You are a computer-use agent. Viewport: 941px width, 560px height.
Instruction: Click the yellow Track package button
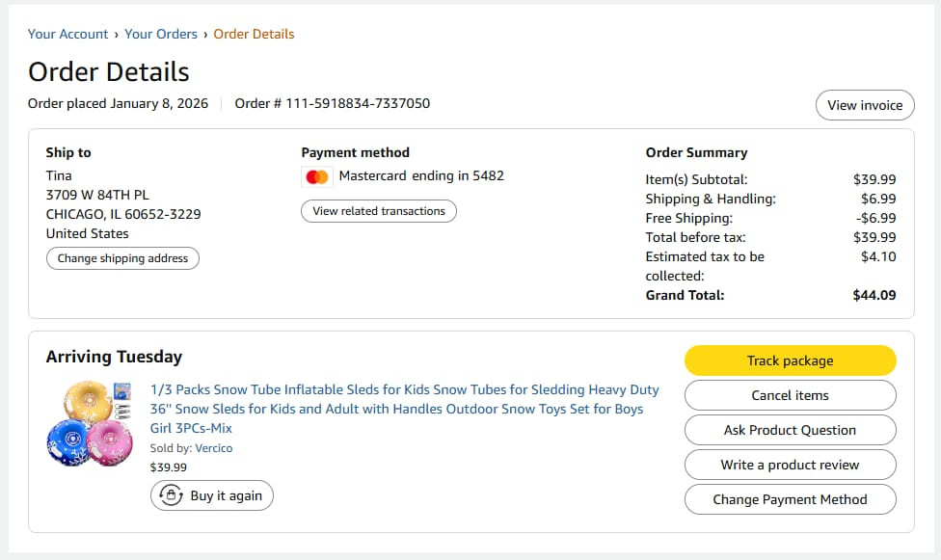[790, 360]
